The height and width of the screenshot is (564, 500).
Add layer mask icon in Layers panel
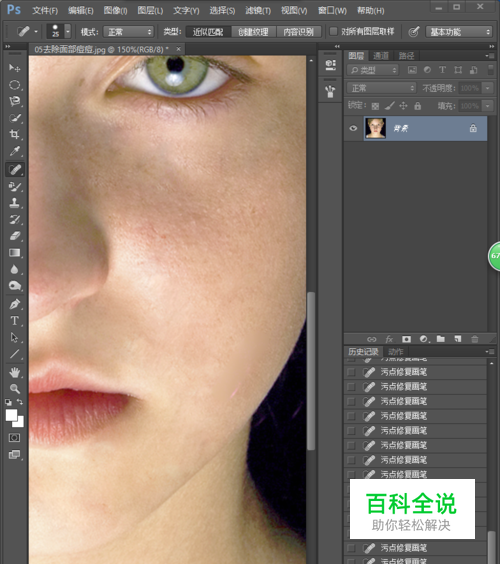click(x=406, y=339)
